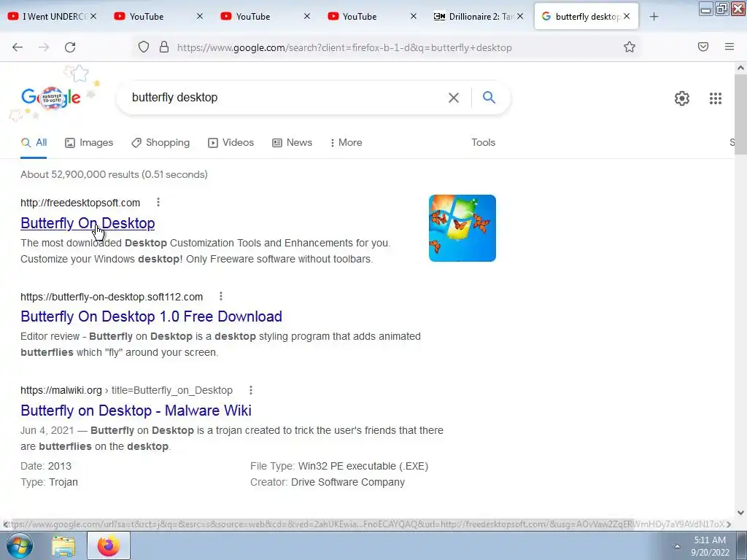Open Save to Pocket icon
This screenshot has width=747, height=560.
[x=703, y=47]
